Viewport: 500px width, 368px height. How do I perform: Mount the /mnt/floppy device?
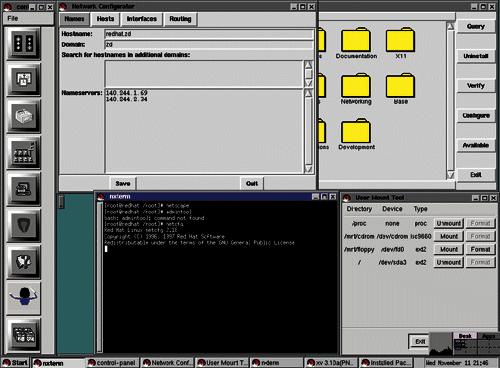point(449,249)
